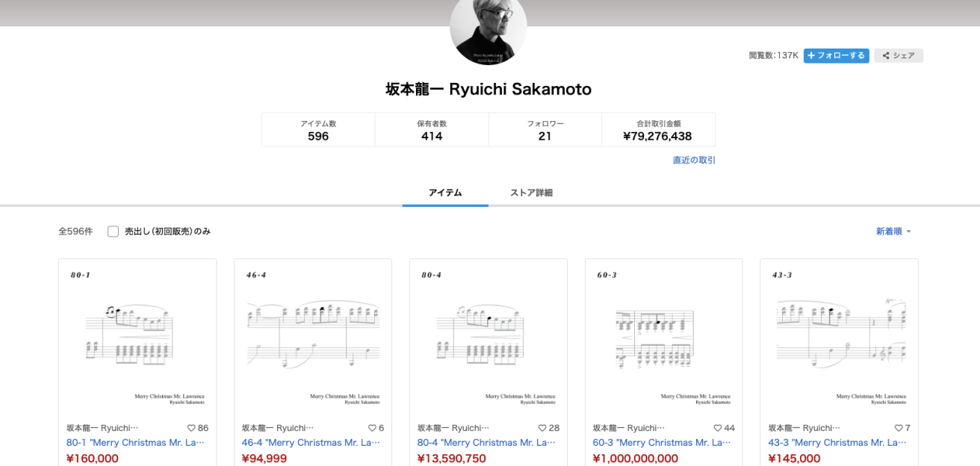Click the 保有者数 414 stat box
The width and height of the screenshot is (980, 466).
click(432, 130)
